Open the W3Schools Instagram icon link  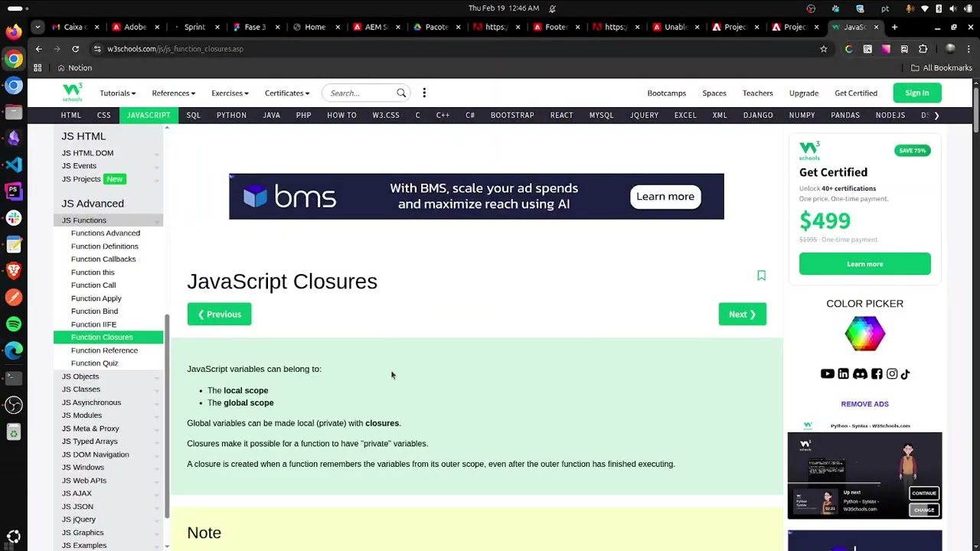coord(892,374)
